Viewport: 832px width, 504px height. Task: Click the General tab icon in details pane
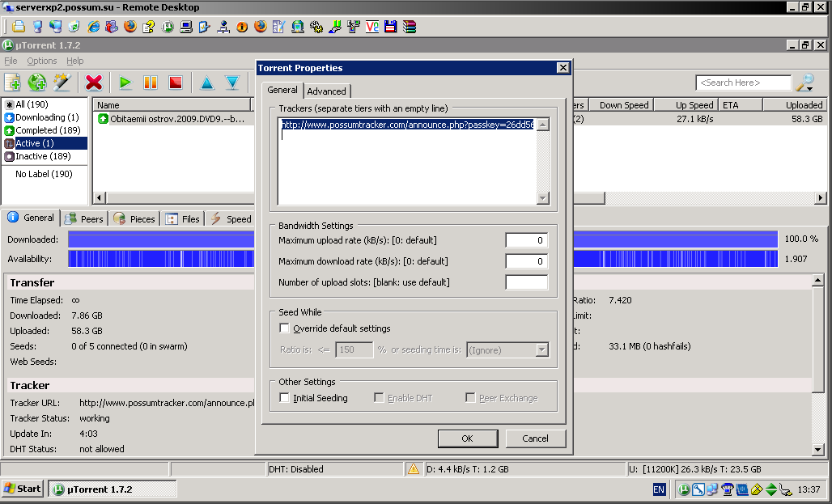pyautogui.click(x=13, y=218)
